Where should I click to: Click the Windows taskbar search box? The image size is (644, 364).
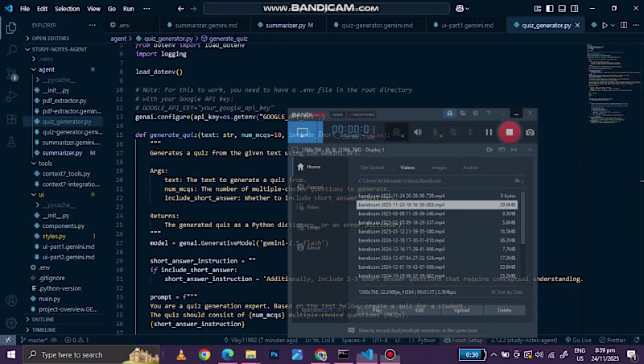point(91,354)
